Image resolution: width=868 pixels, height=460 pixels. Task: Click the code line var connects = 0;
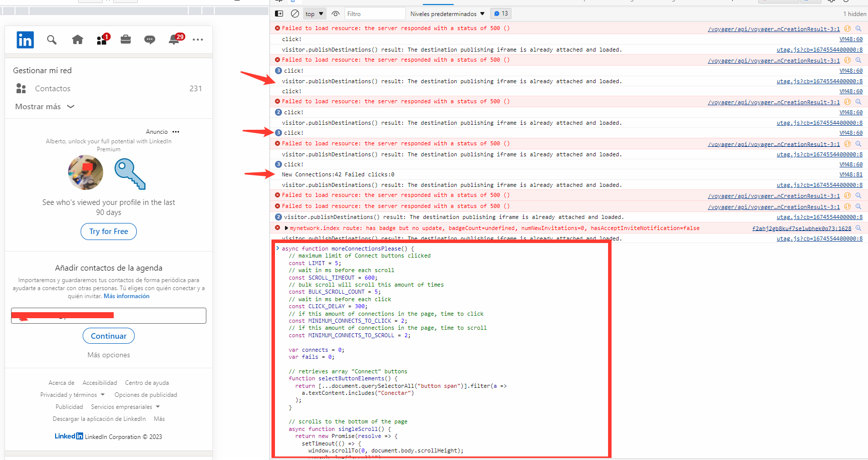317,350
